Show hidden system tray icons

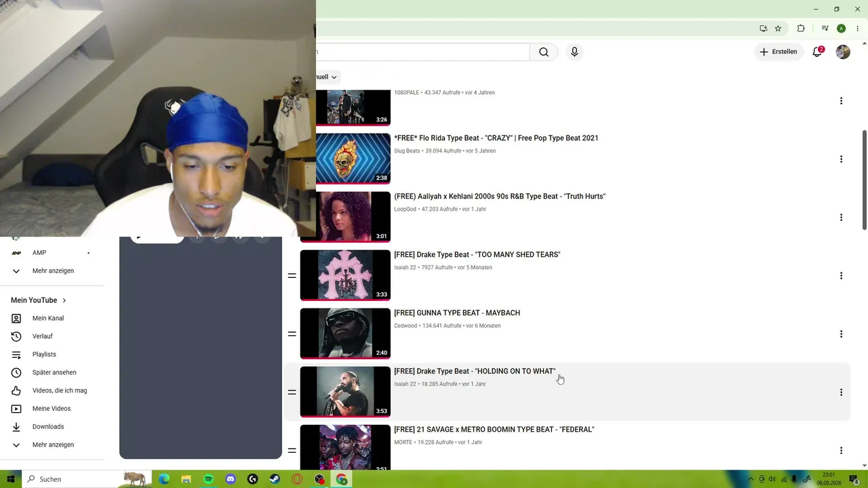click(751, 479)
